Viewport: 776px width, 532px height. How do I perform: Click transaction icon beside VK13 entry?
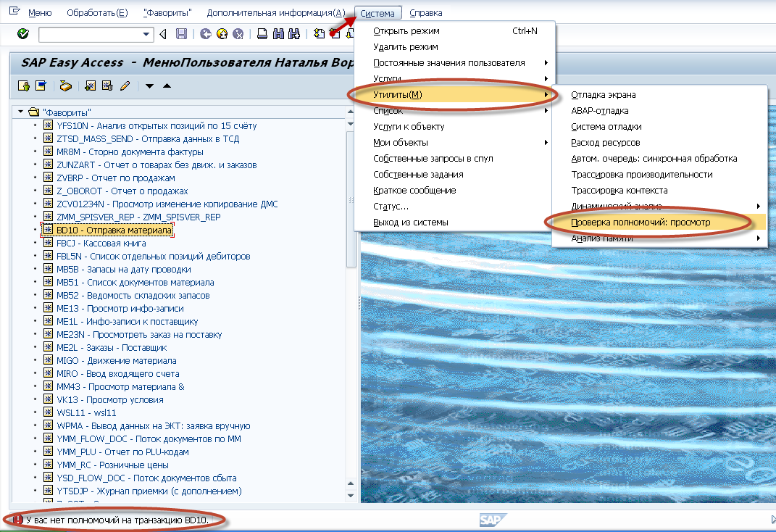click(x=48, y=399)
